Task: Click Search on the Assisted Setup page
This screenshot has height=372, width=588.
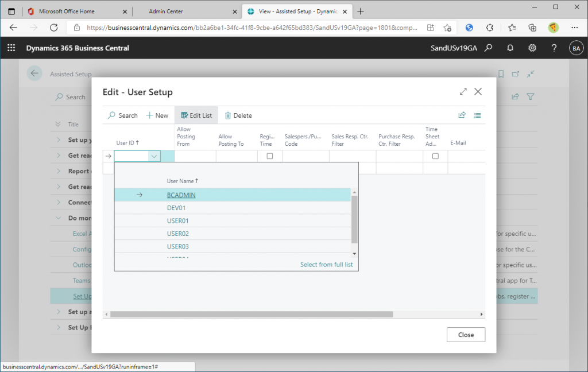Action: click(71, 97)
